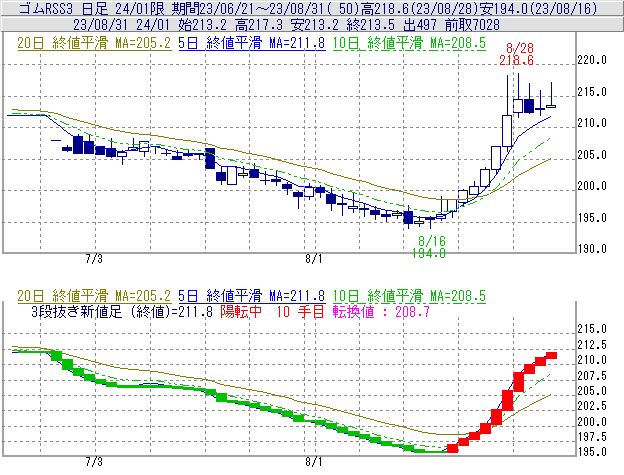Click the green 194.0 low value label
This screenshot has height=475, width=624.
(x=429, y=253)
